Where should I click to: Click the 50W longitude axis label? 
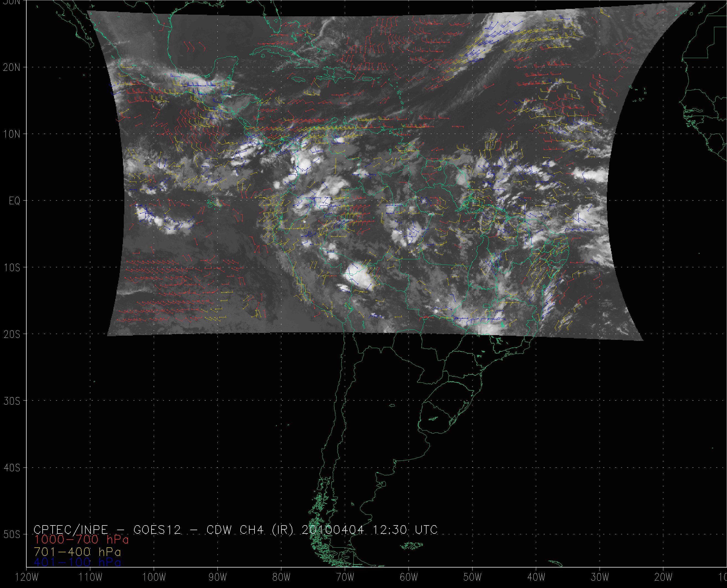click(472, 577)
